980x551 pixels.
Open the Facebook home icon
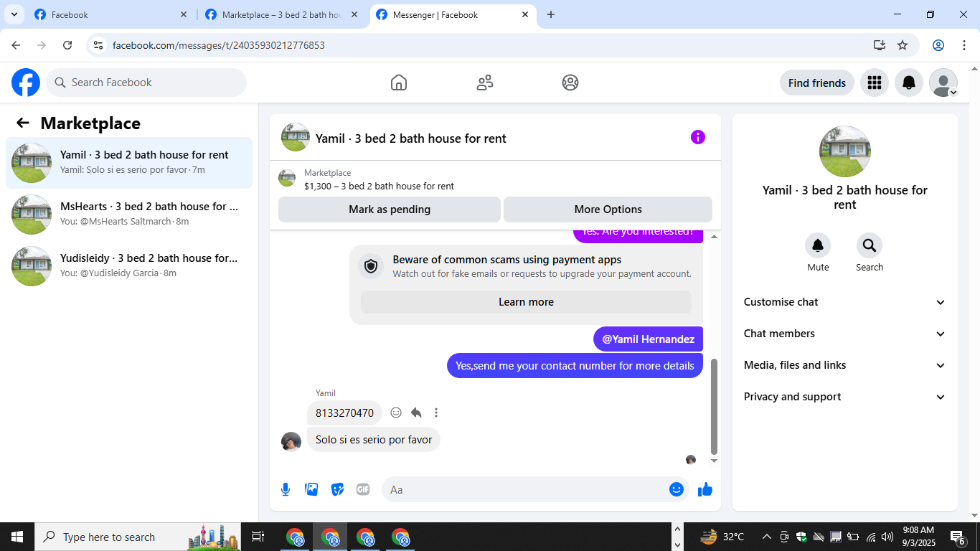399,83
